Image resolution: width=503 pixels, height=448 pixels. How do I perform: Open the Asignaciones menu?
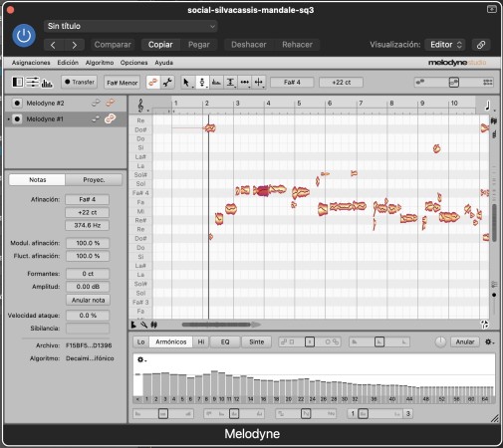click(x=31, y=63)
